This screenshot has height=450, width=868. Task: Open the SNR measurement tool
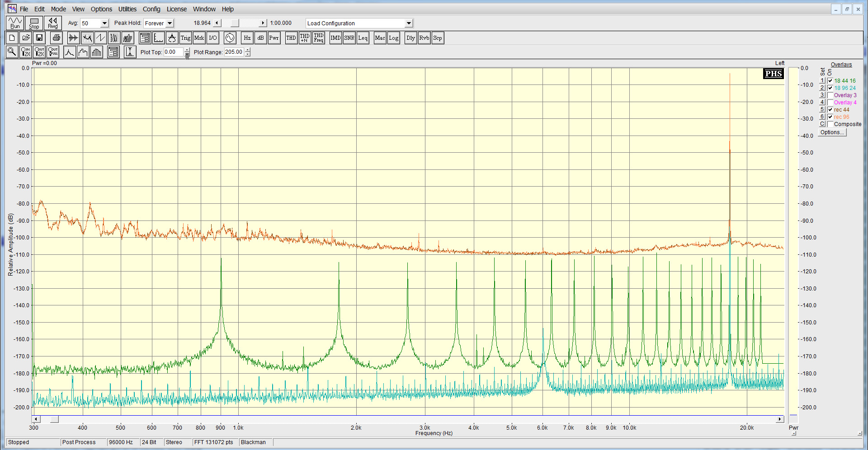[349, 38]
